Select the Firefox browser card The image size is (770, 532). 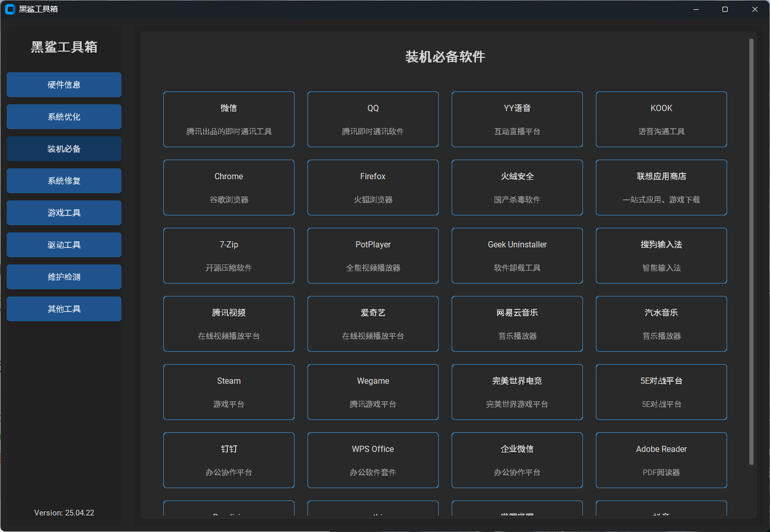tap(373, 187)
